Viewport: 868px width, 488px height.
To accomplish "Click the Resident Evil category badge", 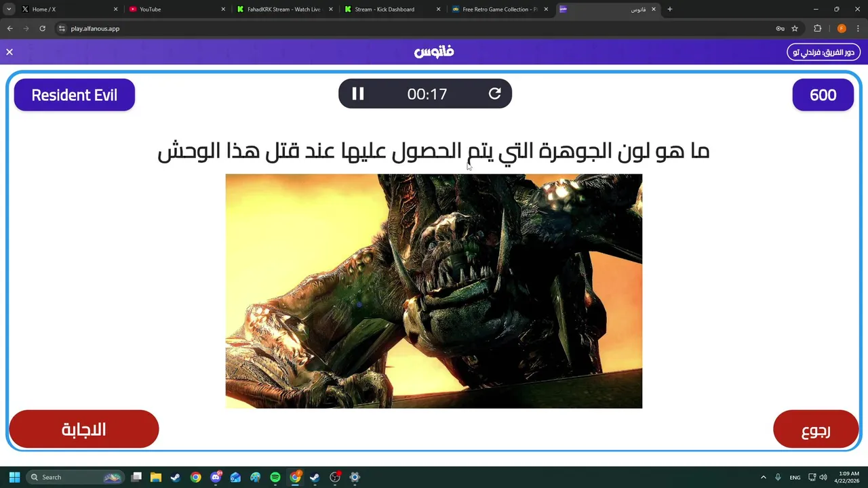I will [75, 95].
